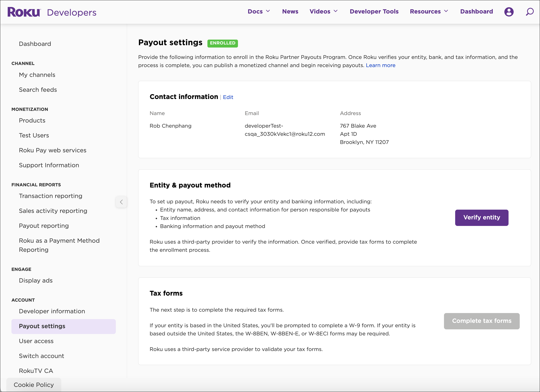Viewport: 540px width, 392px height.
Task: Click the Verify entity button
Action: point(482,218)
